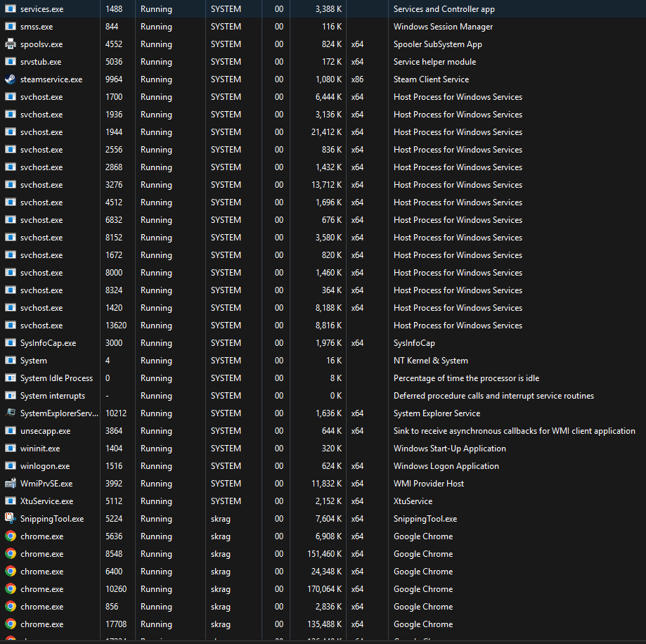This screenshot has height=644, width=646.
Task: Click the Chrome icon for PID 5636
Action: [x=11, y=536]
